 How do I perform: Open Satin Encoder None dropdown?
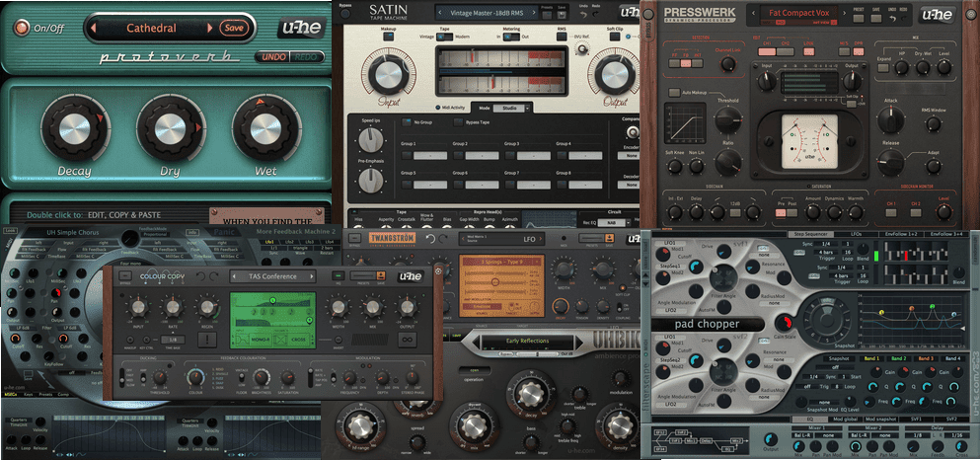tap(631, 155)
